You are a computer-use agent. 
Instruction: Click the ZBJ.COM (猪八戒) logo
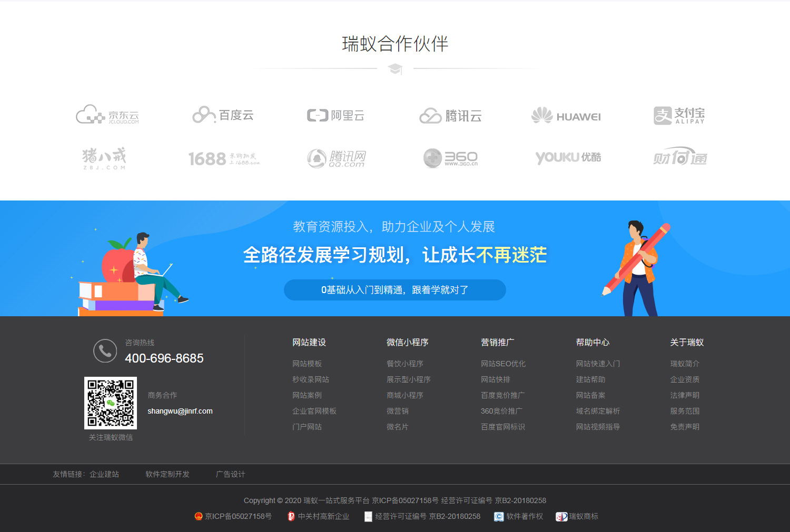tap(104, 158)
